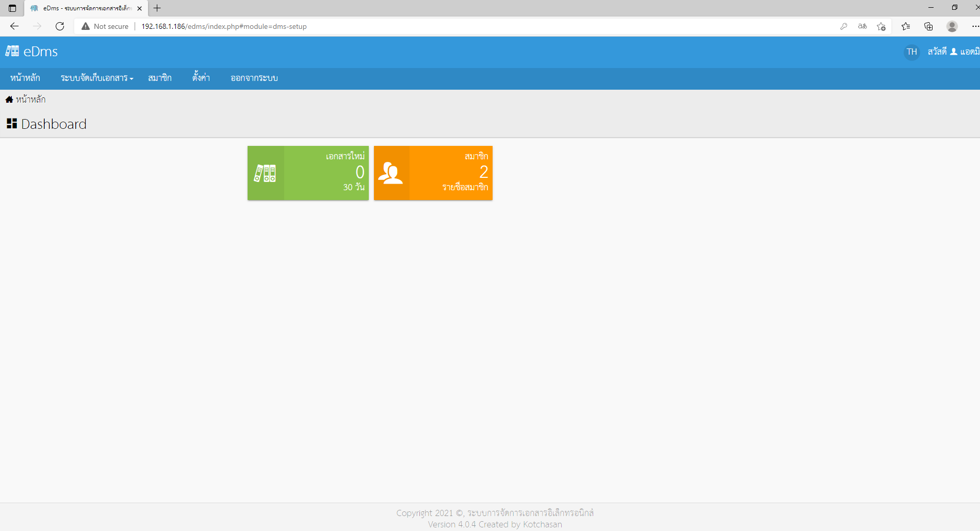
Task: Click the orange members person icon
Action: click(390, 173)
